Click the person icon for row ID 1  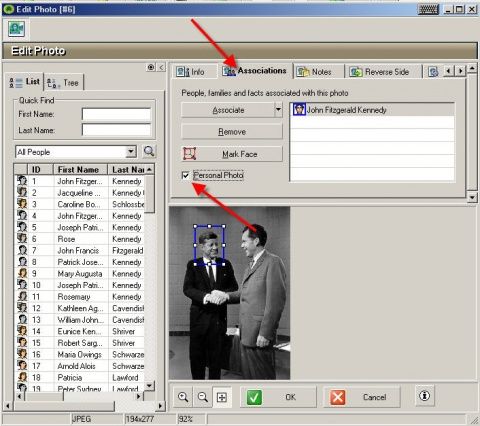point(22,181)
